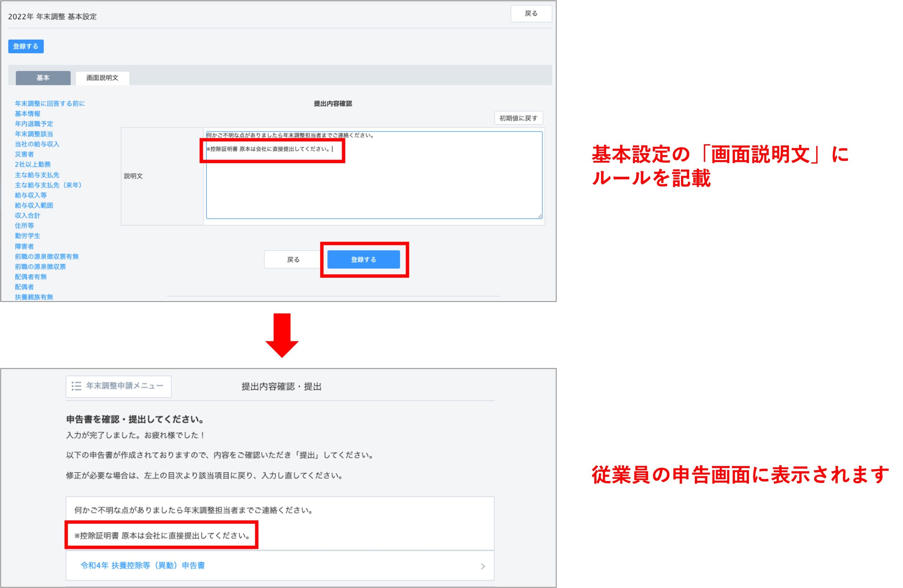
Task: Open the 年末調整申請メニュー list icon button
Action: [x=119, y=386]
